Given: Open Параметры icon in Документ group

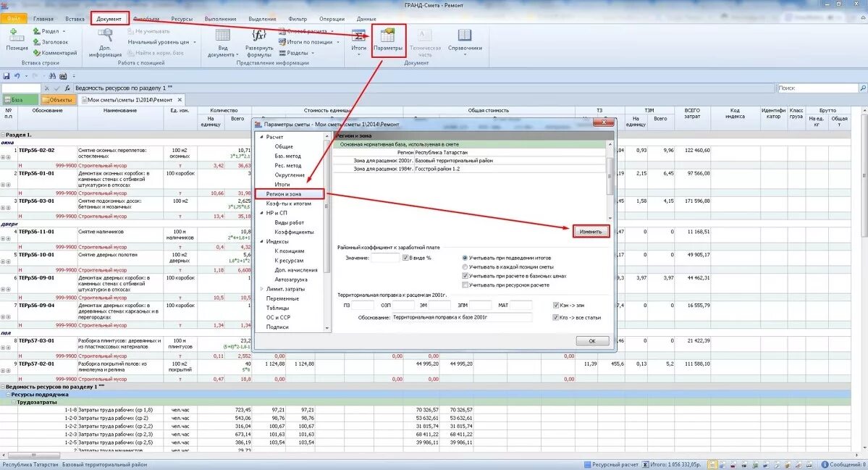Looking at the screenshot, I should click(387, 35).
